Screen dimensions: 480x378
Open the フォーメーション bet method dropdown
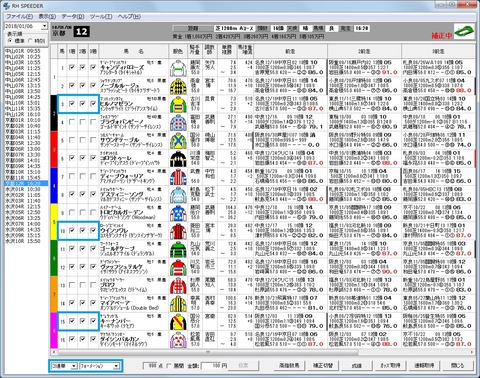(116, 366)
